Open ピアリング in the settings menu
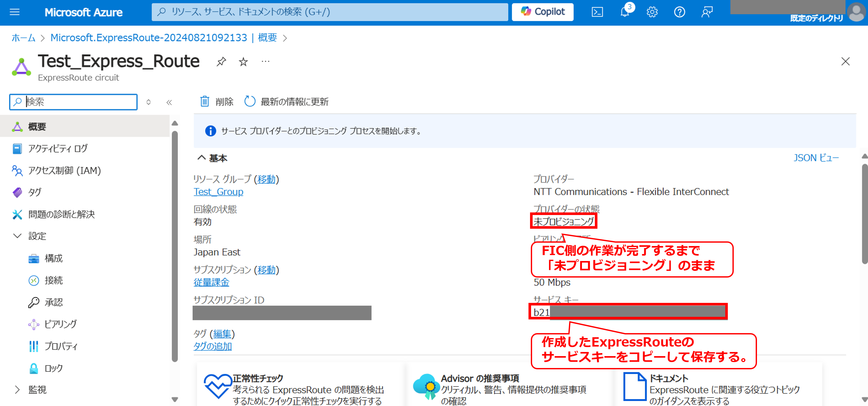The height and width of the screenshot is (406, 868). click(61, 324)
